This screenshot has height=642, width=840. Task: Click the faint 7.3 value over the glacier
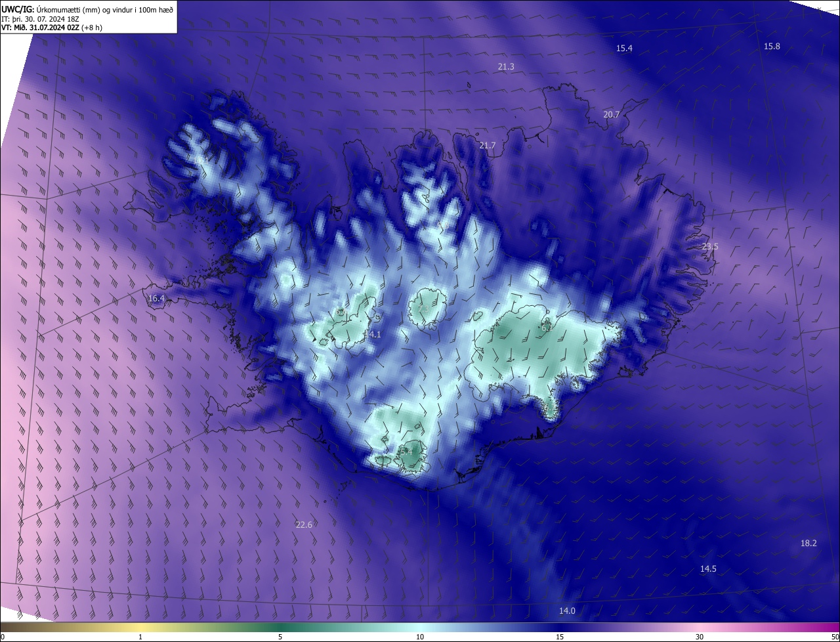[424, 309]
